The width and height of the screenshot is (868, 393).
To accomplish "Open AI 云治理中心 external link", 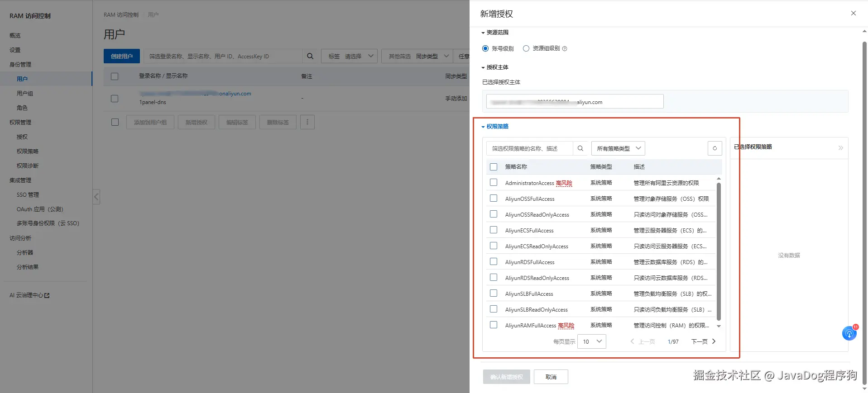I will (29, 295).
